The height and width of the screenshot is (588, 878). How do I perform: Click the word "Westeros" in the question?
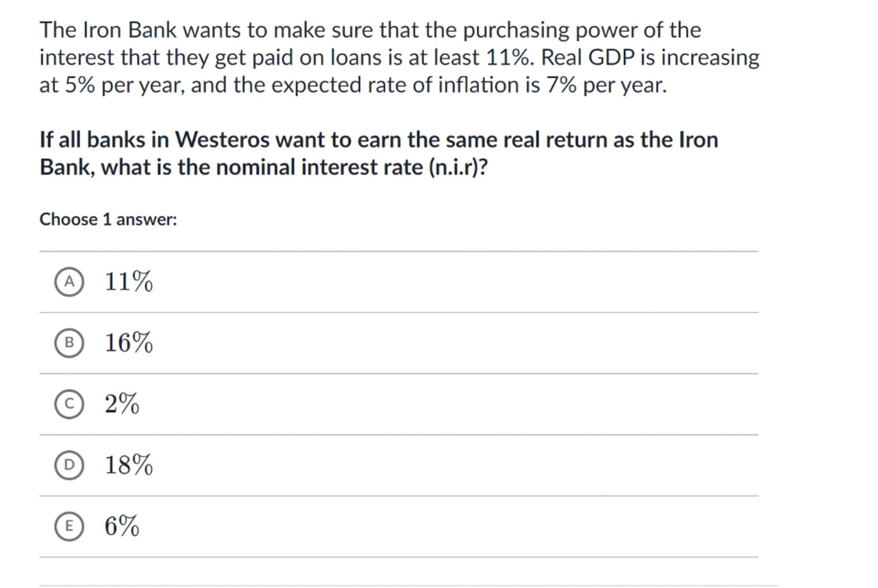[222, 140]
